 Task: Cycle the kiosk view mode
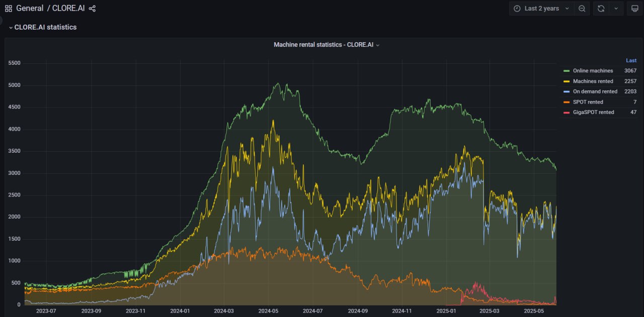[x=635, y=9]
